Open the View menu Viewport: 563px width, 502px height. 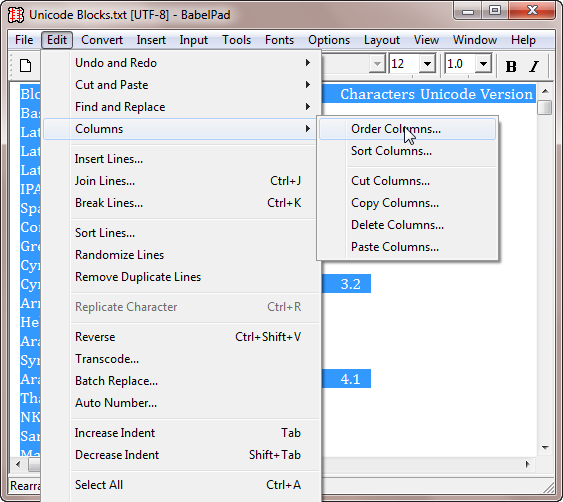pos(426,40)
